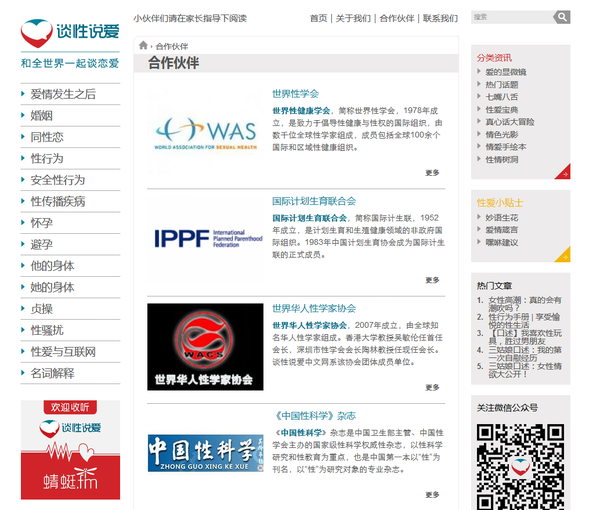
Task: Open 情爱手绘本 in 分类资讯
Action: [x=506, y=147]
